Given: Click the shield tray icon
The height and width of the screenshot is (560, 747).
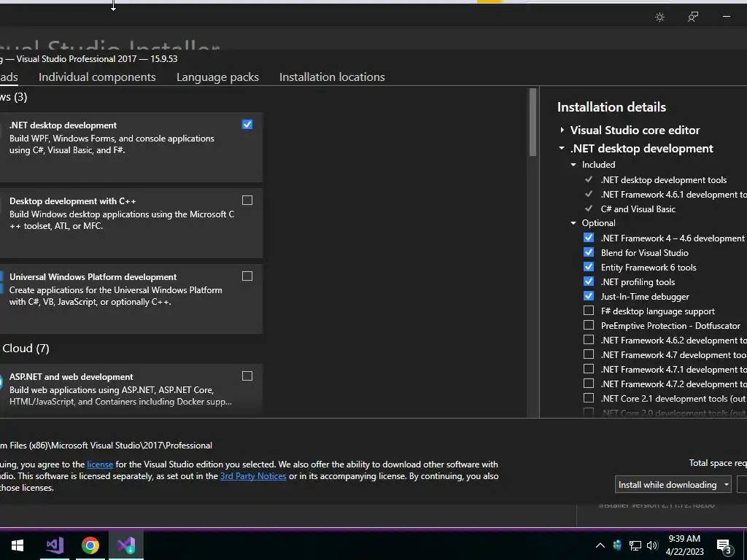Looking at the screenshot, I should [617, 545].
